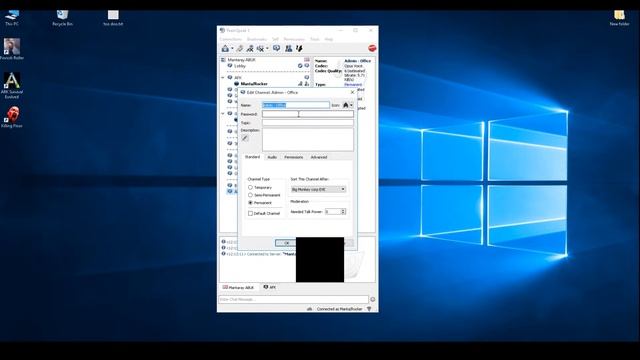Viewport: 640px width, 360px height.
Task: Close the Edit Channel dialog
Action: click(353, 92)
